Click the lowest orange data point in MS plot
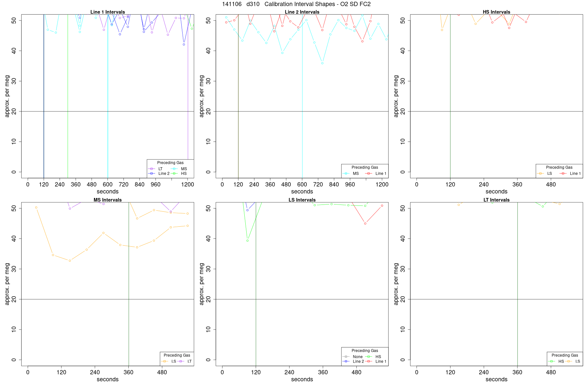The width and height of the screenshot is (588, 392). coord(70,261)
